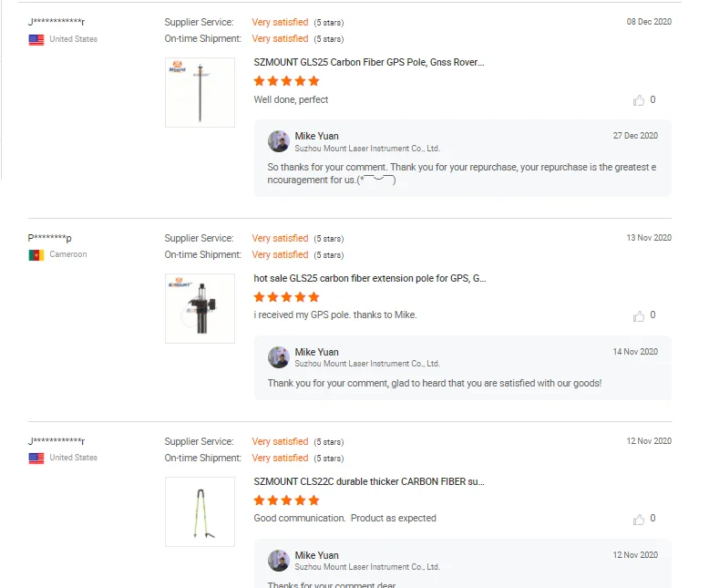Click five-star rating on GLS25 GPS Pole review

(286, 81)
